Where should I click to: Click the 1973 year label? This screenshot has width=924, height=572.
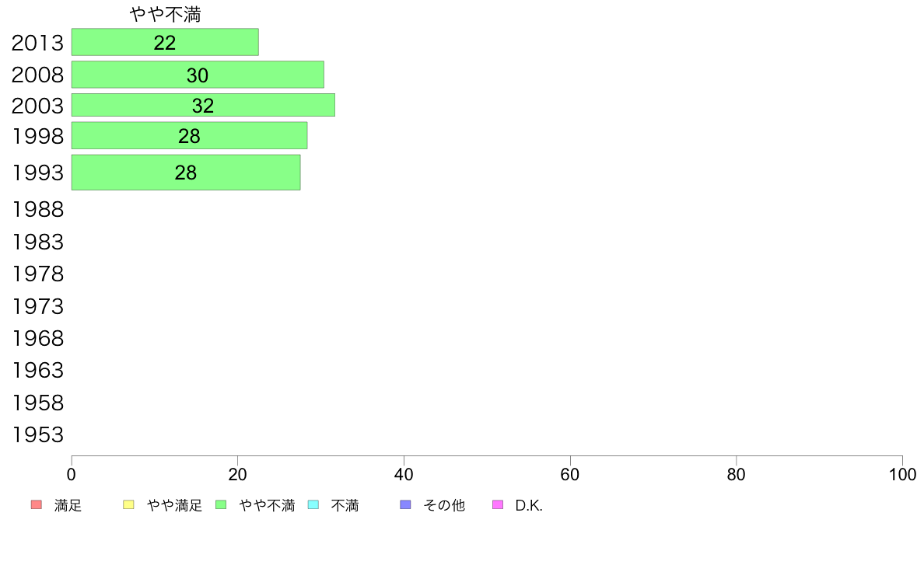point(37,306)
